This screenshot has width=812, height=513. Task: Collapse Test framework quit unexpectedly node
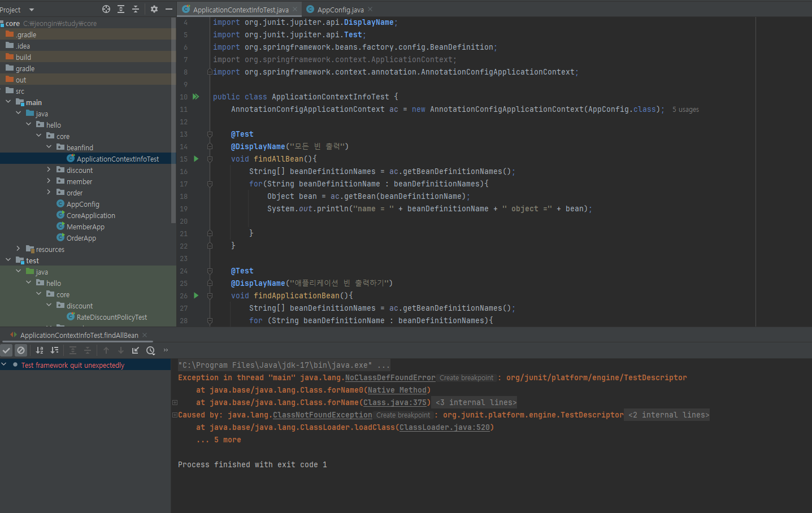tap(4, 364)
